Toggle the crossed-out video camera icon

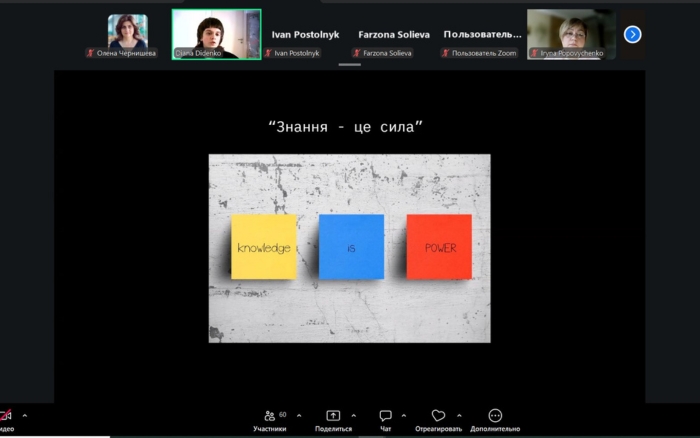coord(5,416)
